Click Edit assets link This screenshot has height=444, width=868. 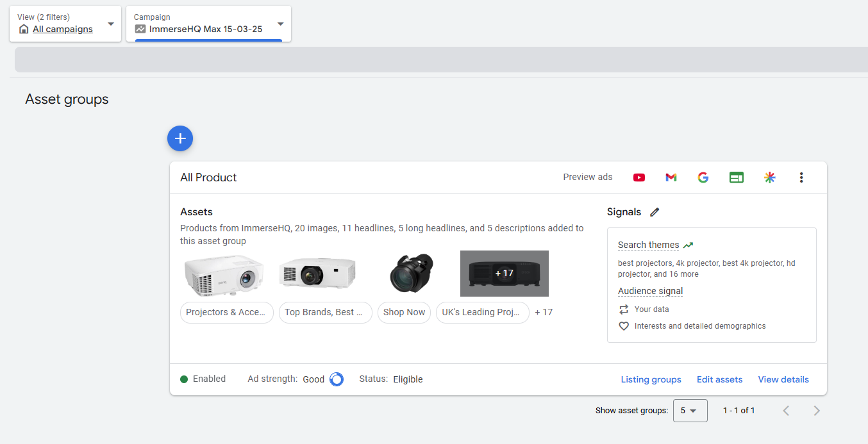coord(719,379)
